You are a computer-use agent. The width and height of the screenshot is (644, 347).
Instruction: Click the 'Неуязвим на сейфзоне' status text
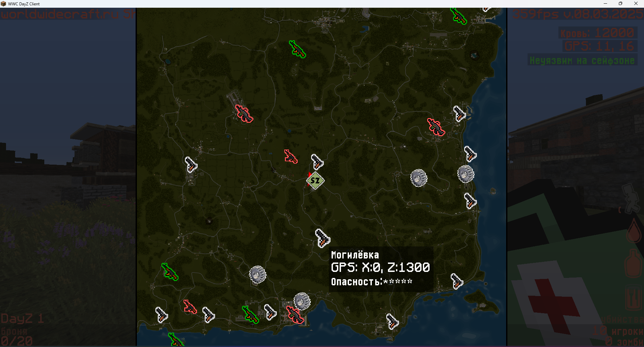[x=582, y=60]
